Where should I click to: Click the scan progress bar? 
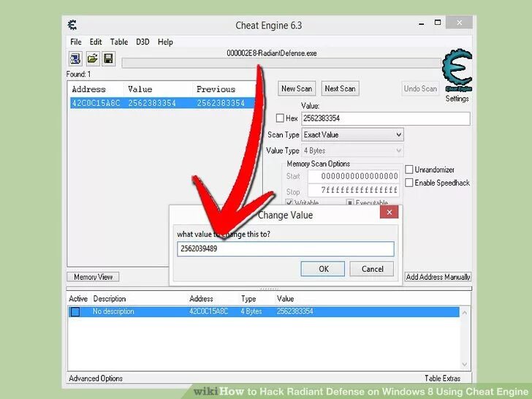click(x=281, y=63)
